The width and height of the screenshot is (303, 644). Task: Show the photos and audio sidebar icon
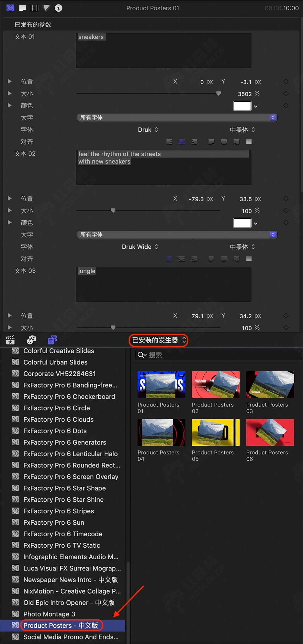31,340
